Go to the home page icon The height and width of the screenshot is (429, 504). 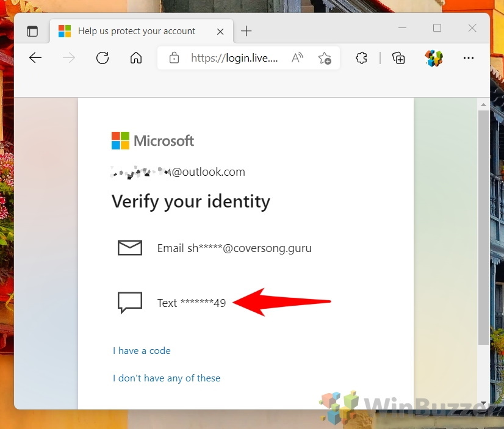click(136, 58)
